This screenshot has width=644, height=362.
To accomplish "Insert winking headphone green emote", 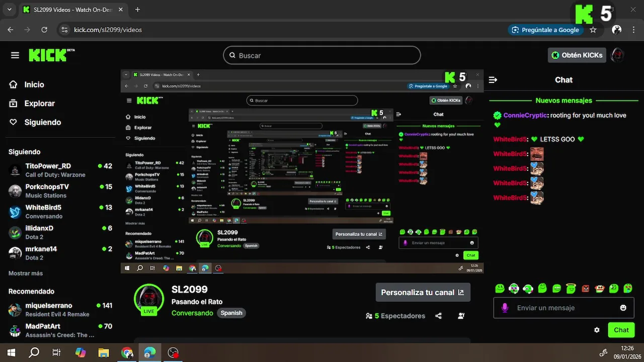I will [528, 289].
